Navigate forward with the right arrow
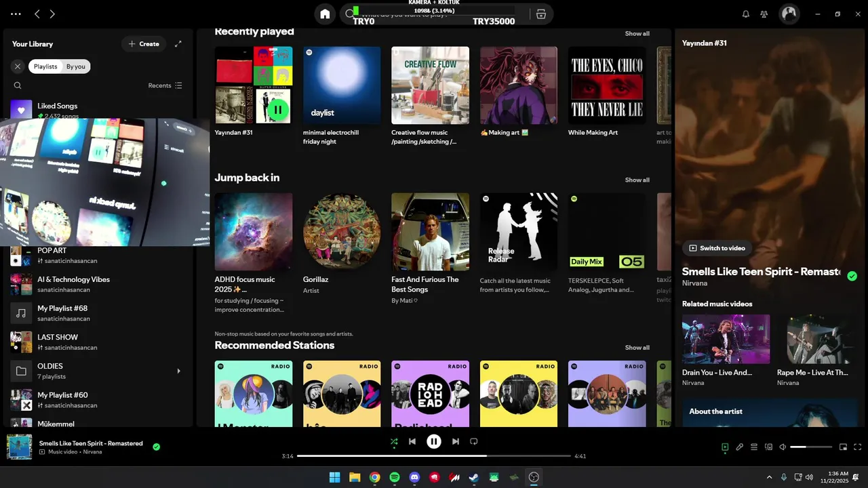 (x=52, y=14)
